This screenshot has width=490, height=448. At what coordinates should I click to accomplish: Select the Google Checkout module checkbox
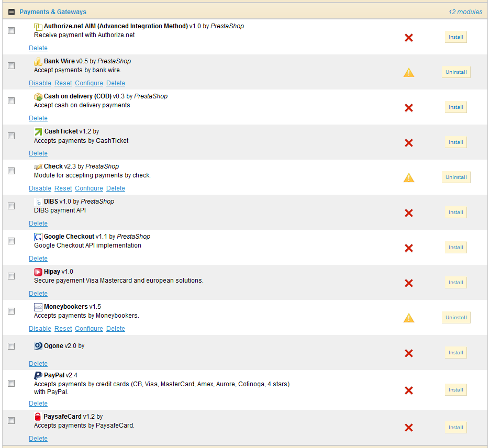(11, 241)
